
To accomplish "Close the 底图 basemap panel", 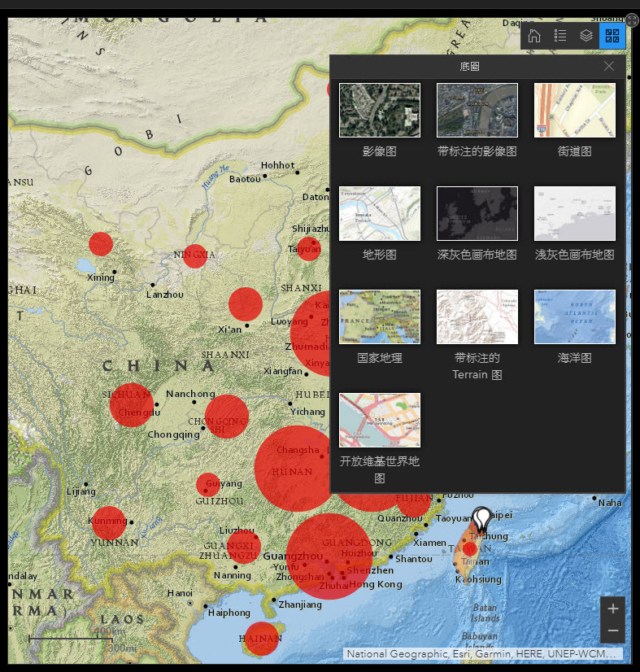I will (x=609, y=66).
